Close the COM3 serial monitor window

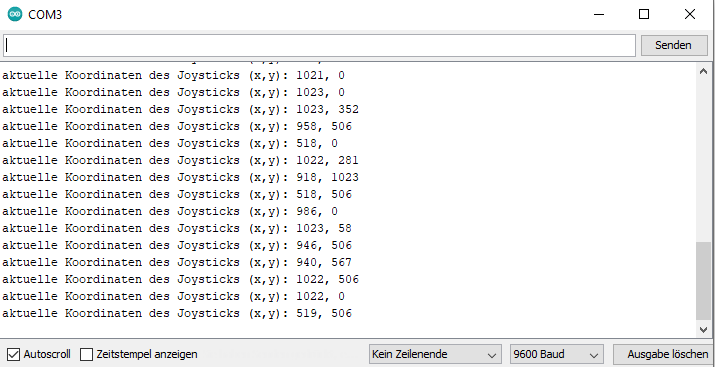click(690, 15)
